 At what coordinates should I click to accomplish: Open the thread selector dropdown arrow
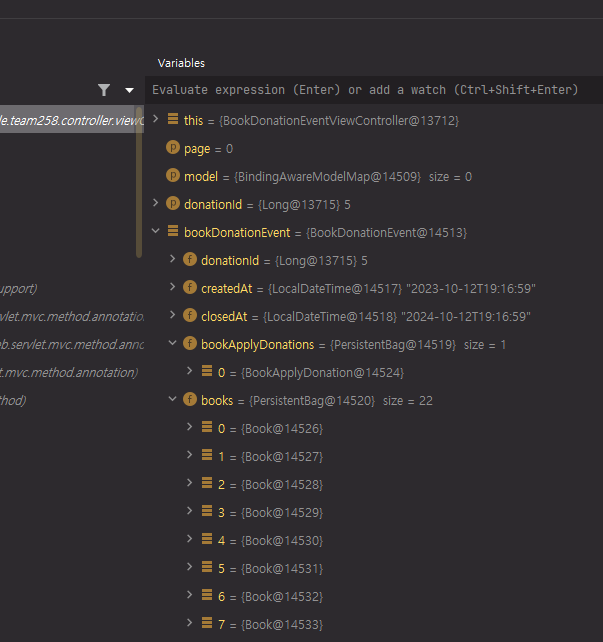click(x=129, y=90)
